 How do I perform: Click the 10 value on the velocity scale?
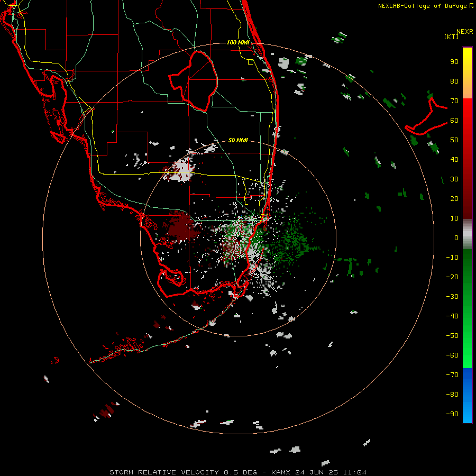pos(454,218)
